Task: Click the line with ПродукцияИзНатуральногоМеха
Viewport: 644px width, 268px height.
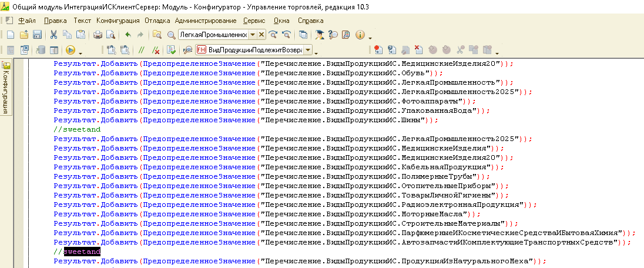Action: (300, 260)
